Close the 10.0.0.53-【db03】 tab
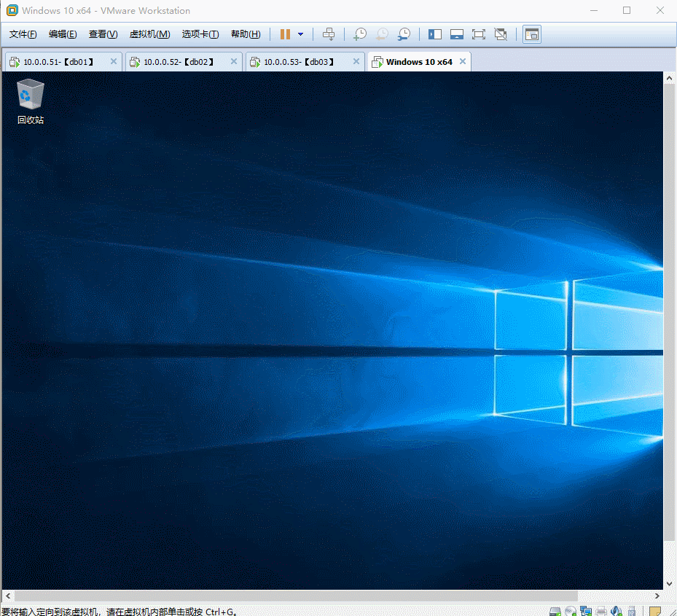677x616 pixels. 356,61
